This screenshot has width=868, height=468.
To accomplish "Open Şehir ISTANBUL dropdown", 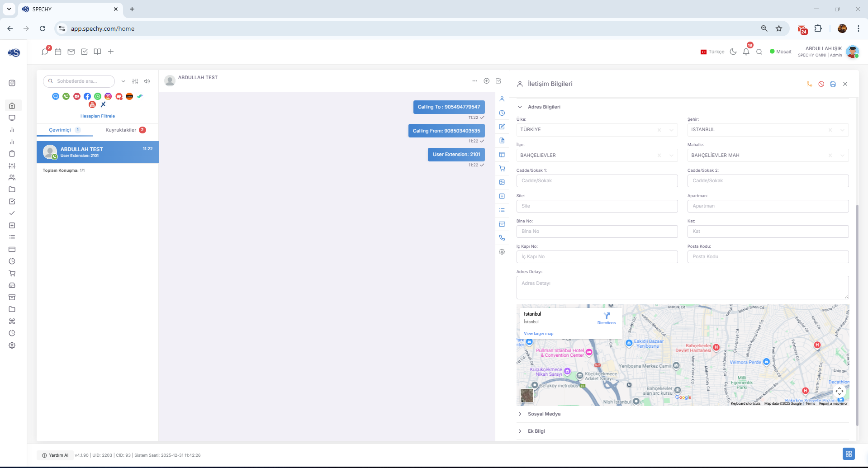I will [768, 130].
